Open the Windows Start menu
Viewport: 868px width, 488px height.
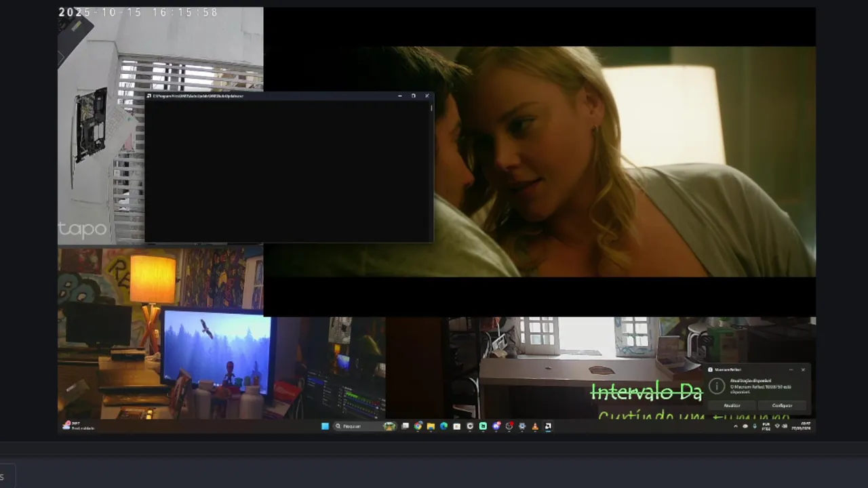(x=325, y=426)
